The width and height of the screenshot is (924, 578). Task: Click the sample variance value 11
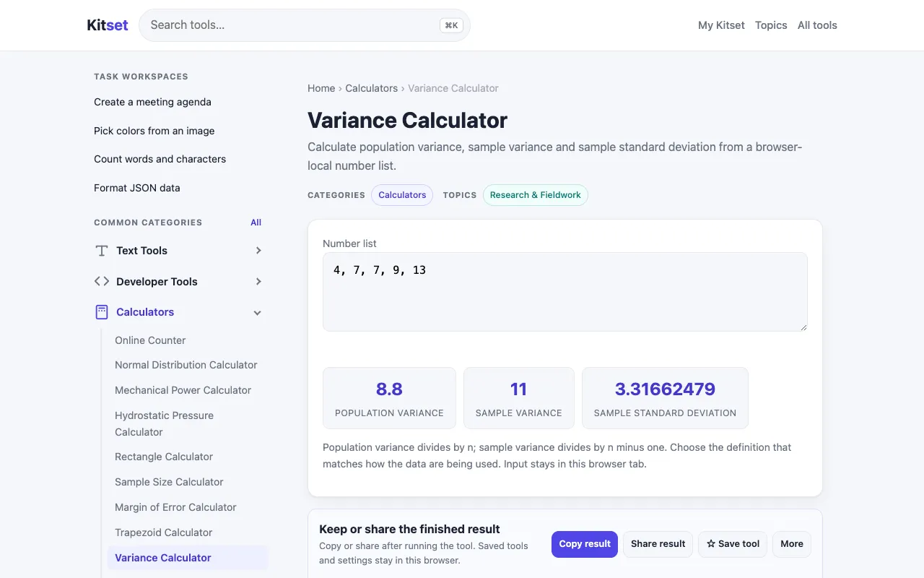[x=519, y=389]
